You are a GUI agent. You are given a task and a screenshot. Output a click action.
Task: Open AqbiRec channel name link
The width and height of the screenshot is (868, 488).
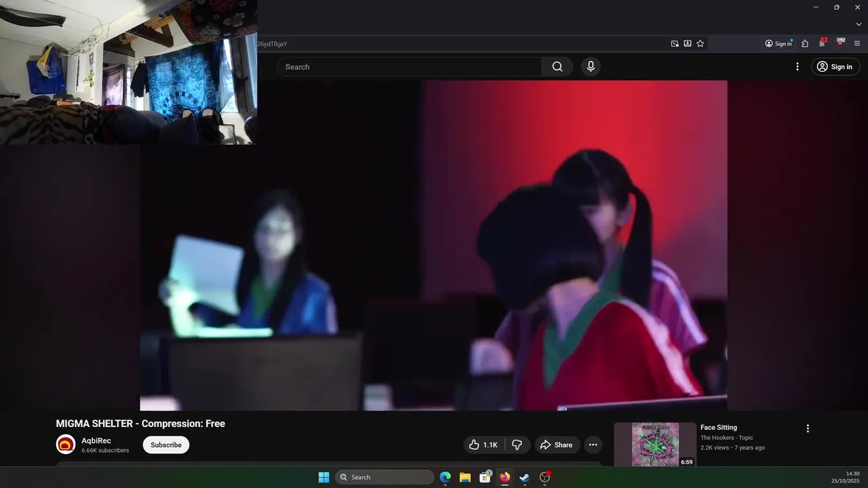[x=96, y=441]
